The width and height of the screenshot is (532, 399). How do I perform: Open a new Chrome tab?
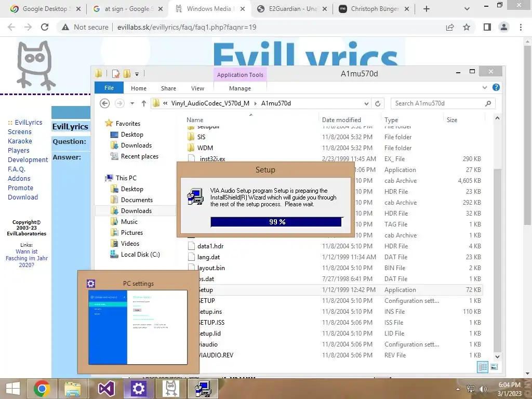pos(427,9)
